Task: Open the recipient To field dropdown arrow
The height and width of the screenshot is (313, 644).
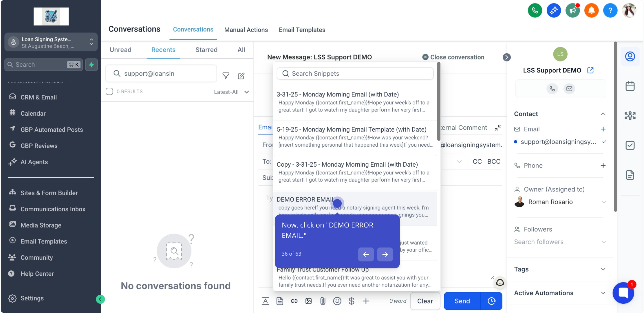Action: [459, 161]
